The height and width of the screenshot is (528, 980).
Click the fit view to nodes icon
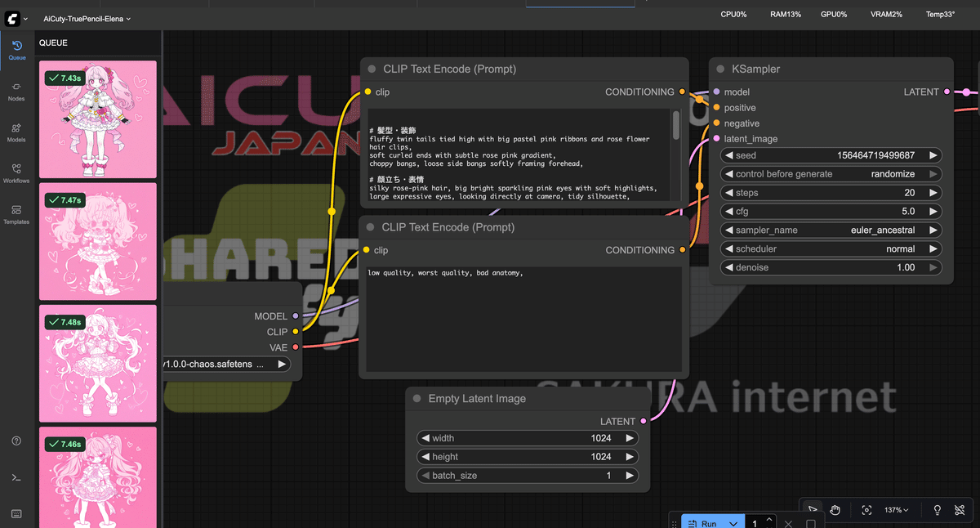(x=866, y=510)
